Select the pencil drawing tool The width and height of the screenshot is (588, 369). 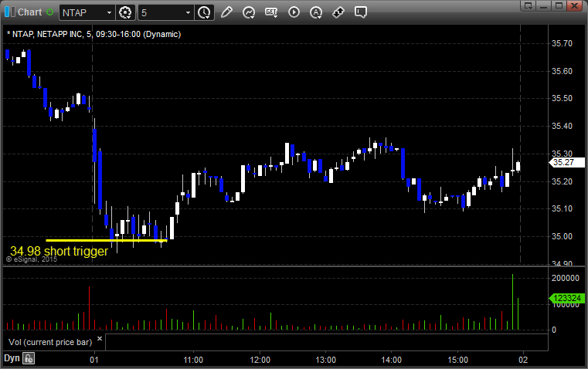[226, 12]
